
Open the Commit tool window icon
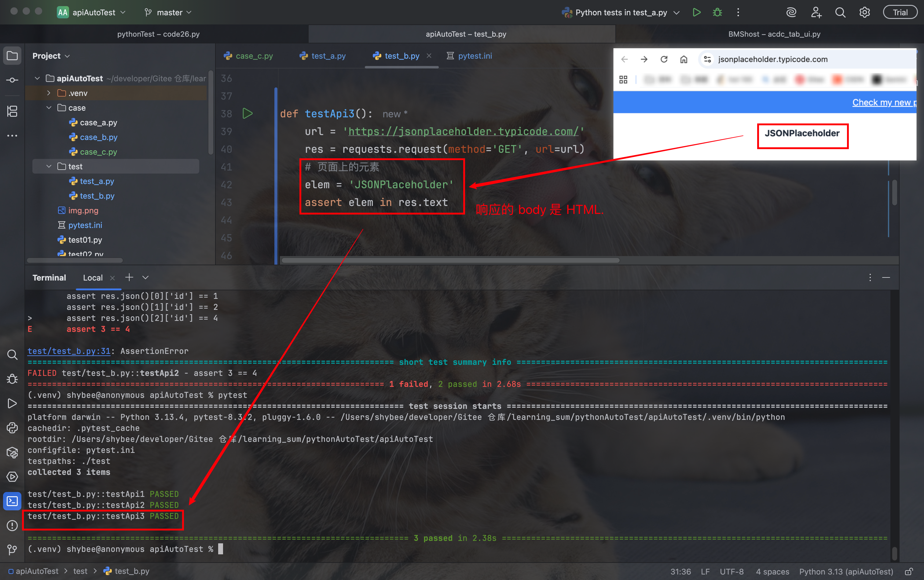(12, 80)
